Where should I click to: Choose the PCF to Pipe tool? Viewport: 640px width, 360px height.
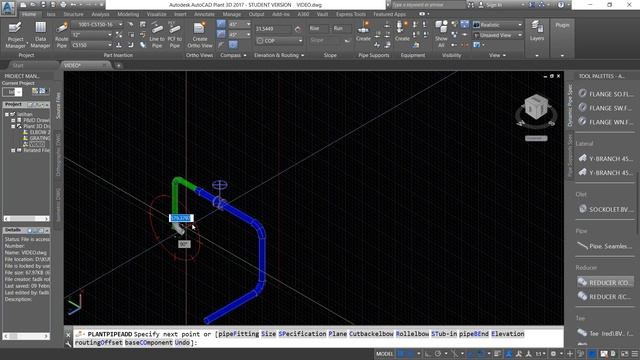175,35
